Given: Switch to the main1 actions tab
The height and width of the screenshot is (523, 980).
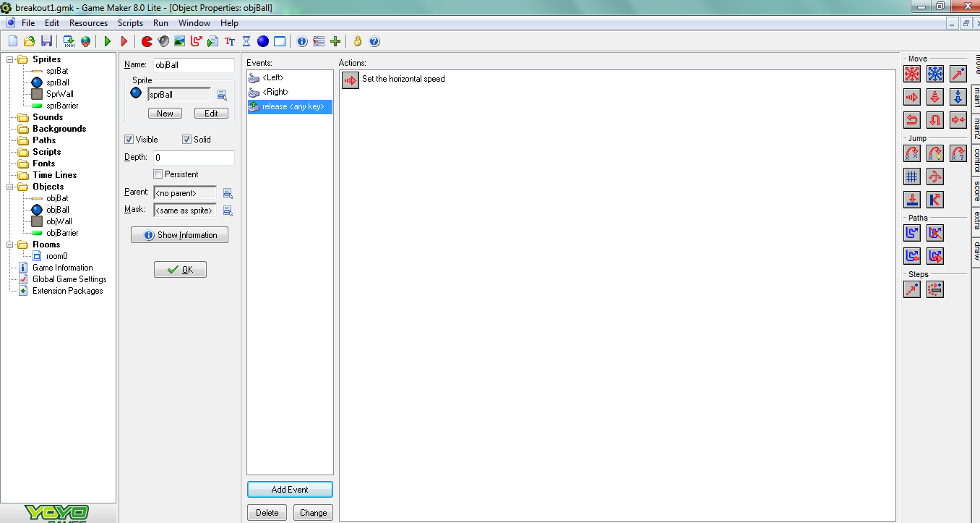Looking at the screenshot, I should (976, 98).
